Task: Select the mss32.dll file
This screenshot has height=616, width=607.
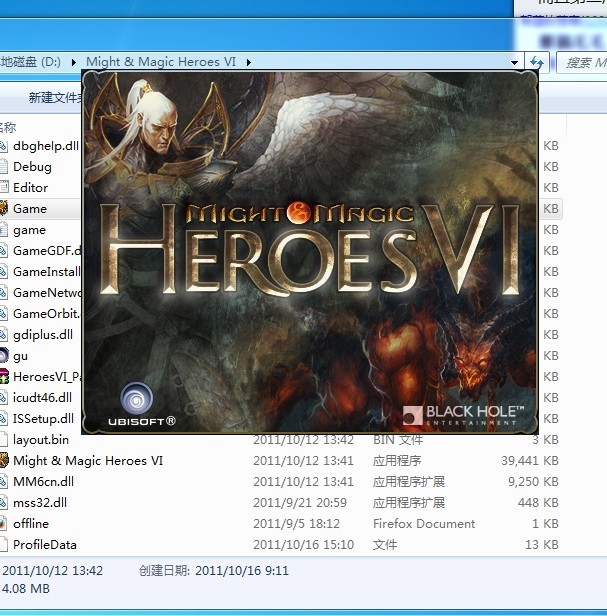Action: coord(39,503)
